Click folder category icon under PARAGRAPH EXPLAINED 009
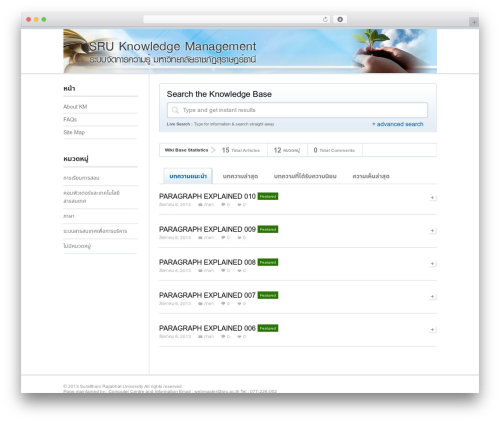Image resolution: width=500 pixels, height=423 pixels. 200,238
